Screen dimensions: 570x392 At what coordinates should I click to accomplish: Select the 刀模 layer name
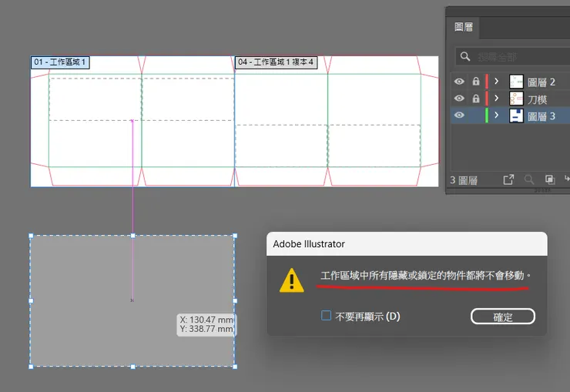(x=538, y=99)
